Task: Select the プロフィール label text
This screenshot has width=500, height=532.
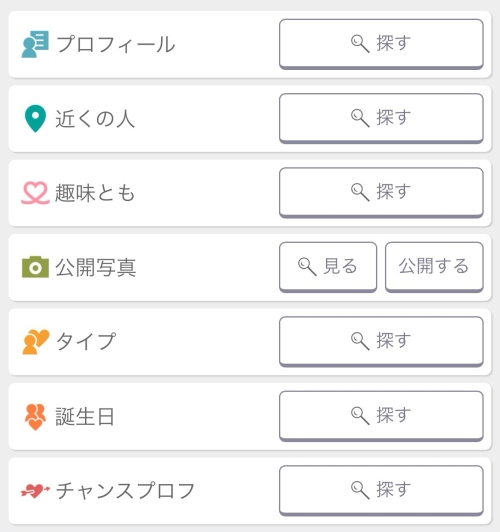Action: tap(116, 44)
